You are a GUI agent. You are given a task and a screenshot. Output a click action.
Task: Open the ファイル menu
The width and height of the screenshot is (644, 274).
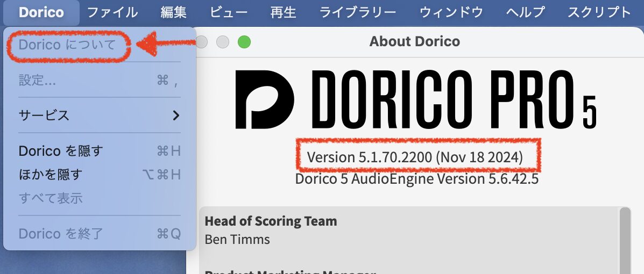point(112,12)
